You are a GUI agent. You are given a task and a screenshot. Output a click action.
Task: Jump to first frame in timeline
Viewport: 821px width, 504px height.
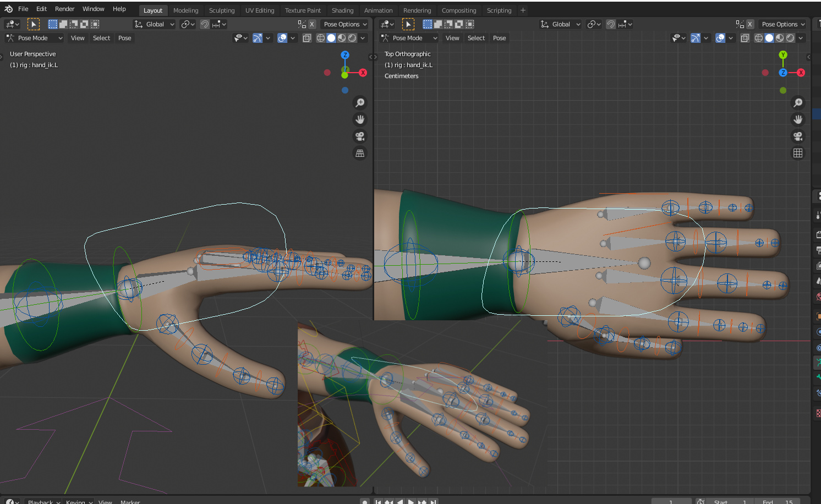(378, 502)
